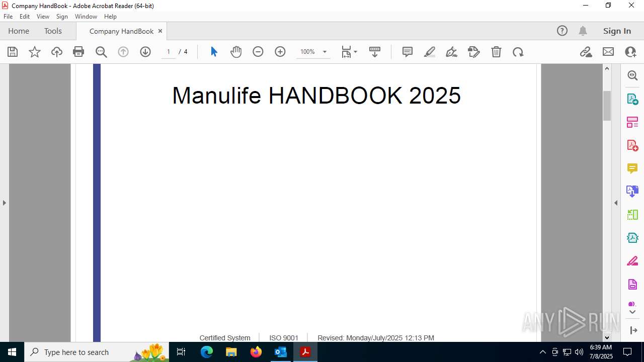The height and width of the screenshot is (362, 644).
Task: Switch to the Home tab
Action: pos(19,31)
